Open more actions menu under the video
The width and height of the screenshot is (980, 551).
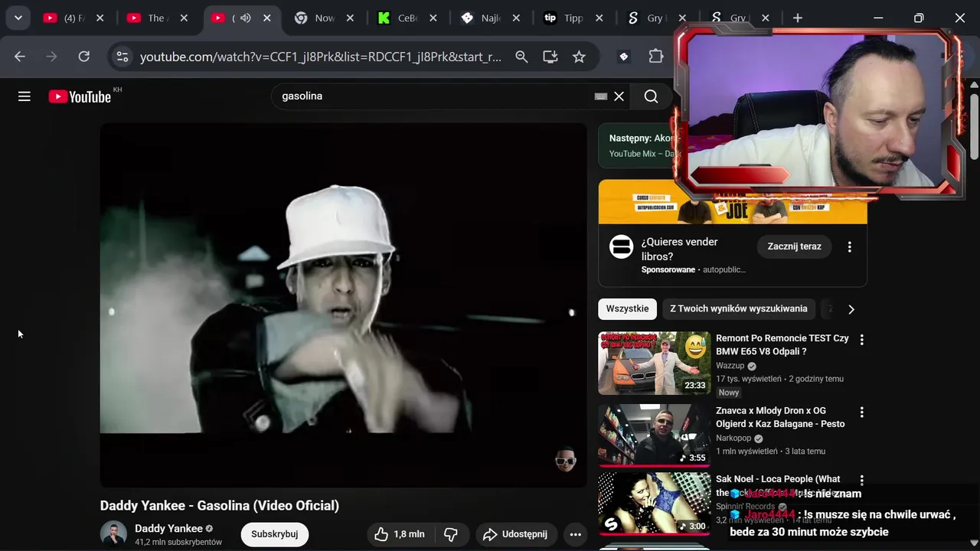[576, 534]
